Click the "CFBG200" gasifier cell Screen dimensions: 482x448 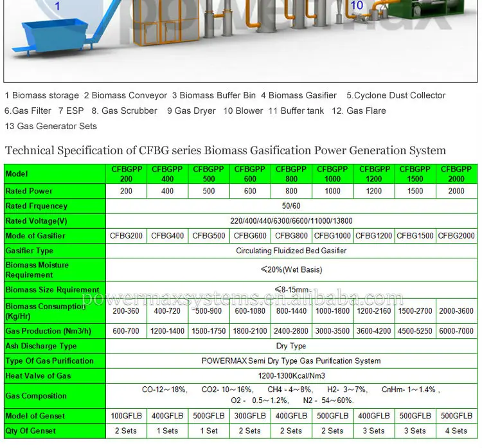tap(127, 236)
